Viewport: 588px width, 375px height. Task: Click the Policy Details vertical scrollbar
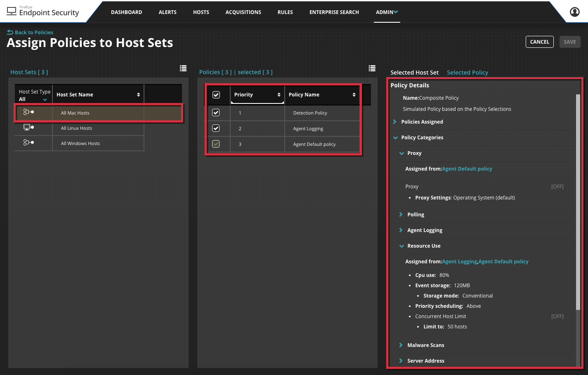coord(578,202)
